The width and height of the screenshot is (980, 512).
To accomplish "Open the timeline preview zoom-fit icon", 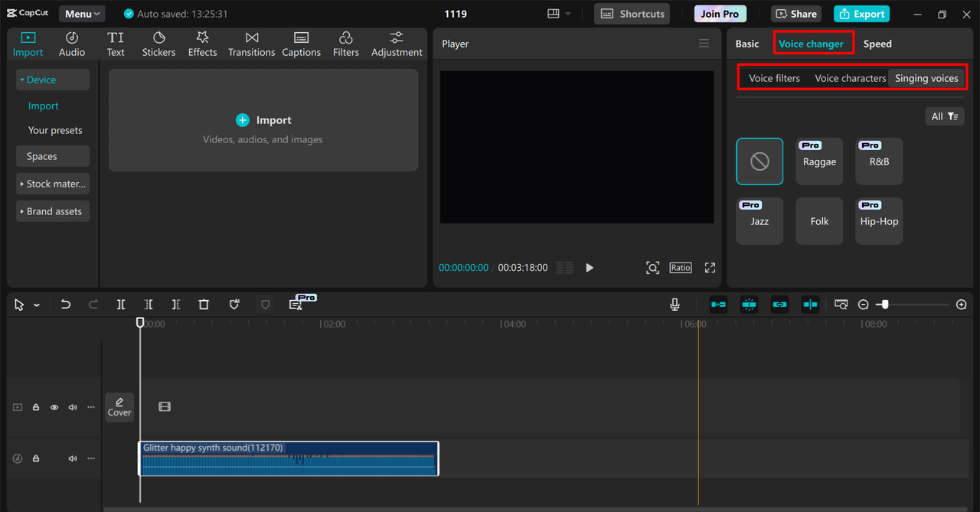I will (x=841, y=305).
